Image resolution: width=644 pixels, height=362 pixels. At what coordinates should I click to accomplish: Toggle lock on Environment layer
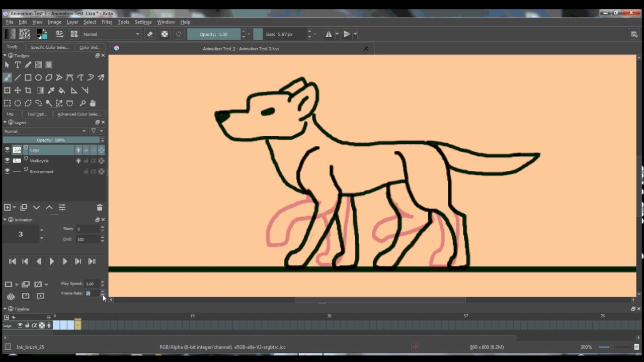click(86, 171)
